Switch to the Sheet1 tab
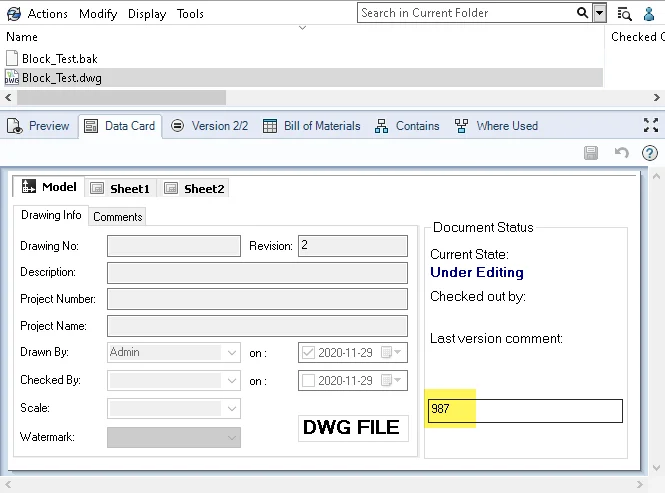The height and width of the screenshot is (493, 665). pyautogui.click(x=120, y=188)
